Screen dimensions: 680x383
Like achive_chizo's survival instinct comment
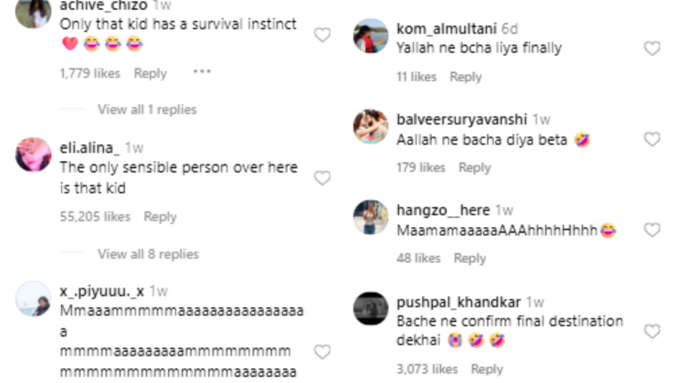pyautogui.click(x=322, y=35)
